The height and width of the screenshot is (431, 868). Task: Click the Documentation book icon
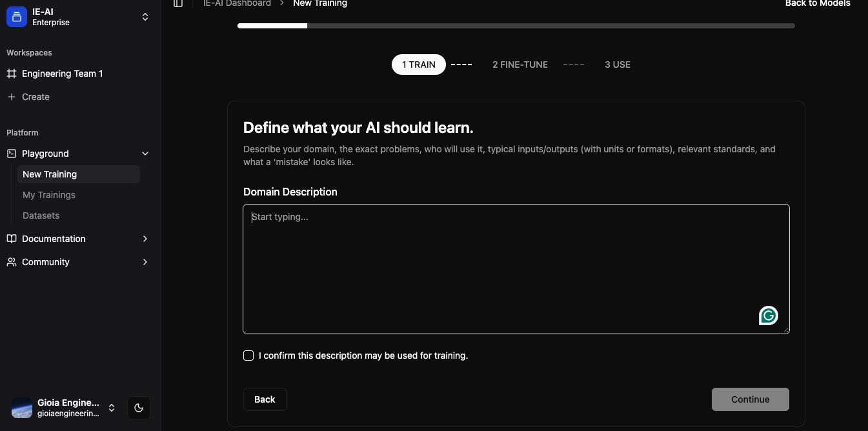pos(11,239)
